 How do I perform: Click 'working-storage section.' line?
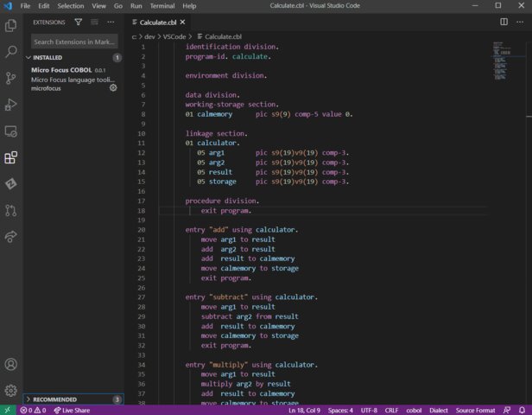231,105
